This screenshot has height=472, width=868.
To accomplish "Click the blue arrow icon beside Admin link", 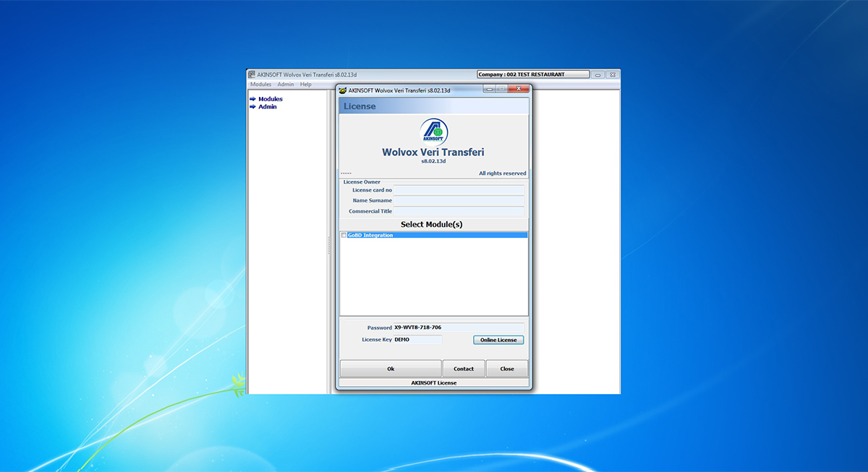I will pyautogui.click(x=255, y=107).
